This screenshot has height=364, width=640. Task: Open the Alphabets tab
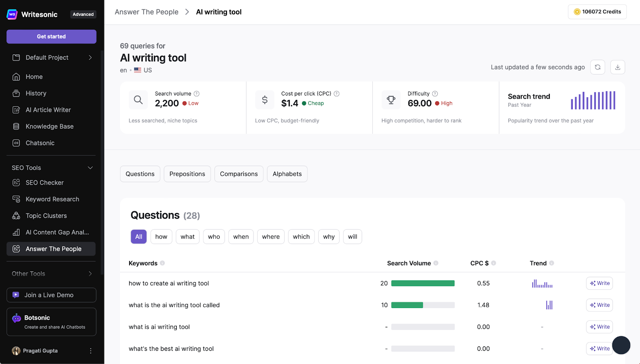tap(287, 174)
